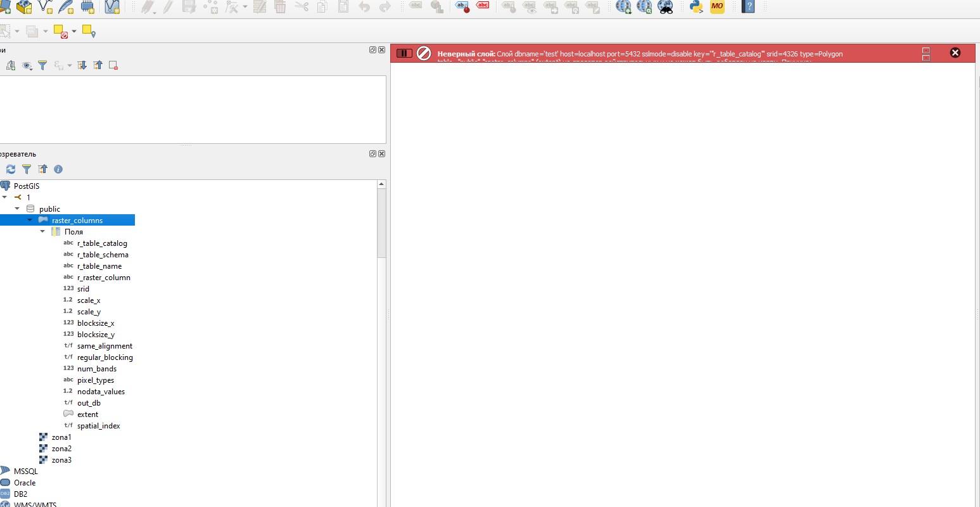Viewport: 980px width, 507px height.
Task: Click the New virtual layer icon
Action: (x=112, y=6)
